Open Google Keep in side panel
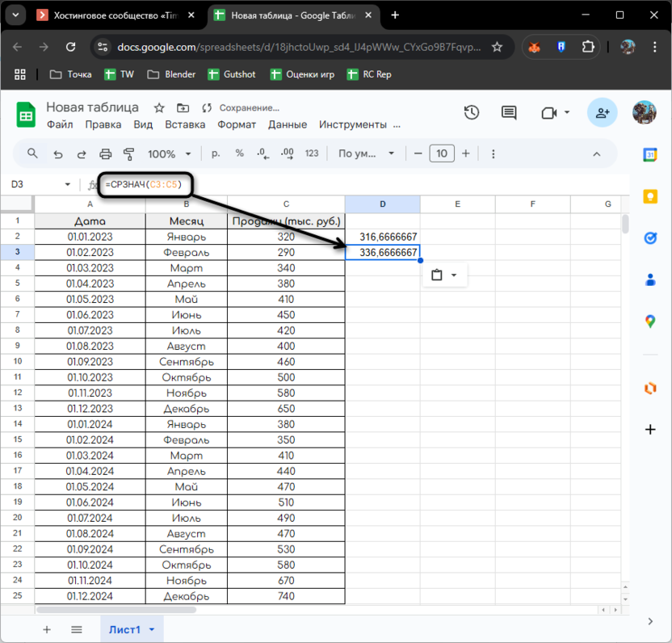 [650, 196]
